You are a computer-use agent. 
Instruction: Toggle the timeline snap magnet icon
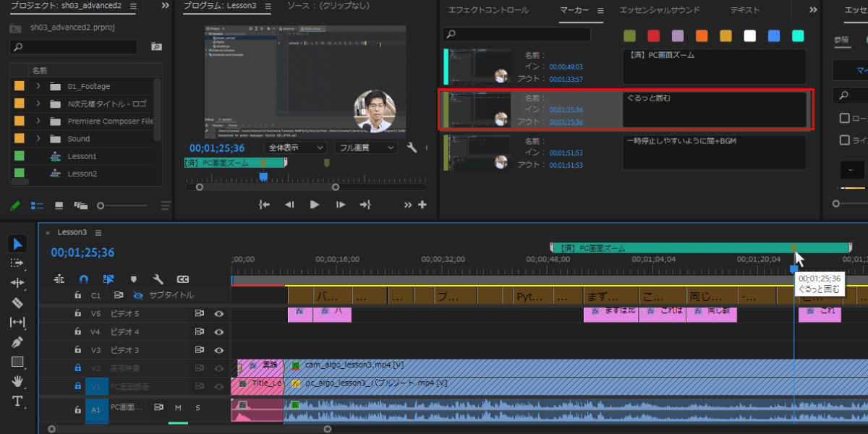(84, 278)
